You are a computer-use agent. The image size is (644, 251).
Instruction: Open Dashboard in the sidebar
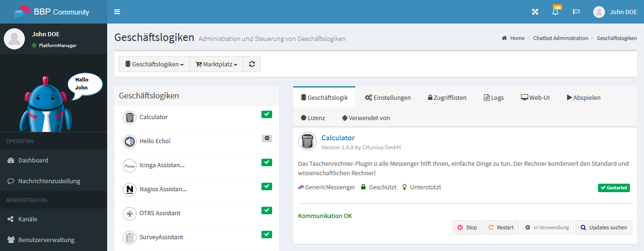pyautogui.click(x=33, y=160)
